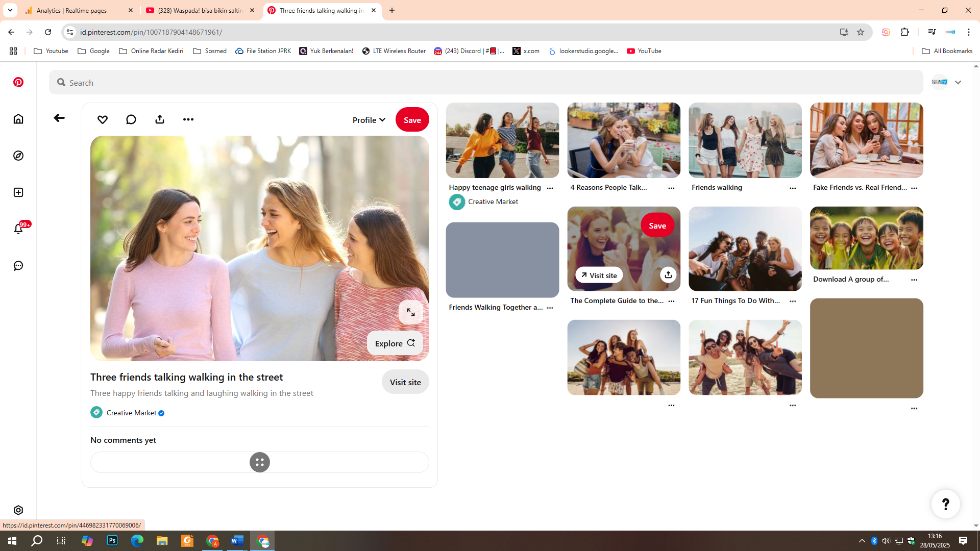Open the File Station JPRK bookmark
Screen dimensions: 980x551
pyautogui.click(x=263, y=51)
